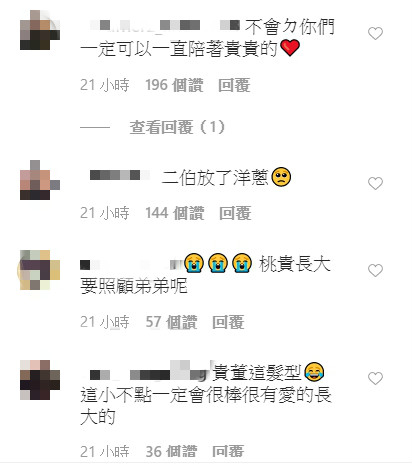Open first commenter's profile avatar
Screen dimensions: 412x464
[x=40, y=30]
